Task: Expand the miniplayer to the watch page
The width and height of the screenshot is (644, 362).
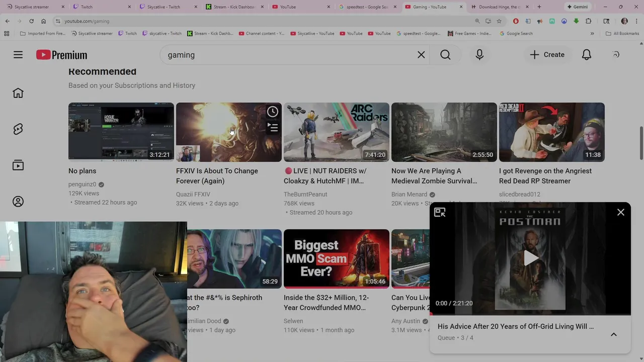Action: (x=440, y=213)
